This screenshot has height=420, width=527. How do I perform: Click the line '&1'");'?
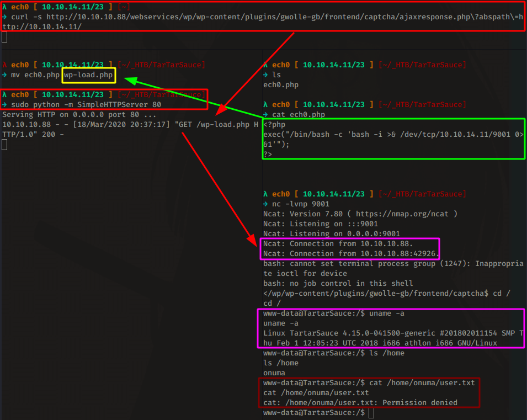tap(276, 144)
